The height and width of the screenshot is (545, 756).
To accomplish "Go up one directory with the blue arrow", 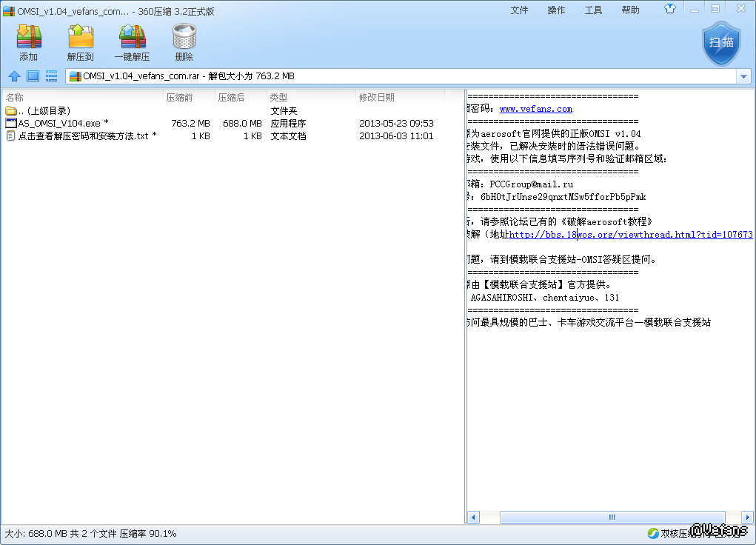I will 15,76.
